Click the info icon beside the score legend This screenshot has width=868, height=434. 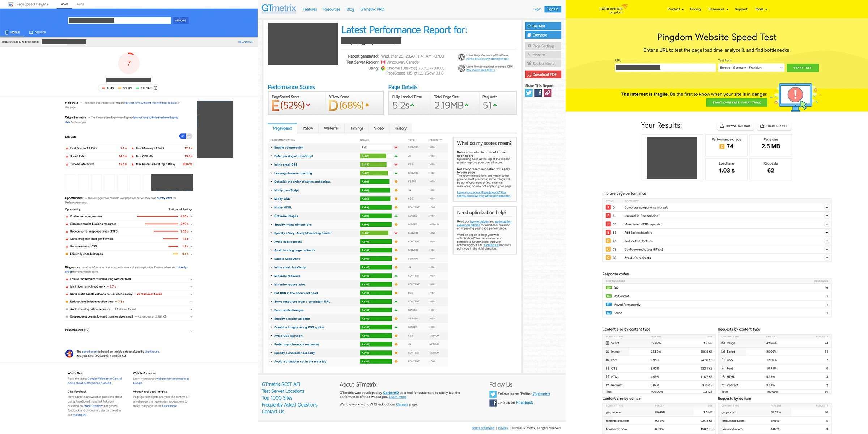pos(156,88)
